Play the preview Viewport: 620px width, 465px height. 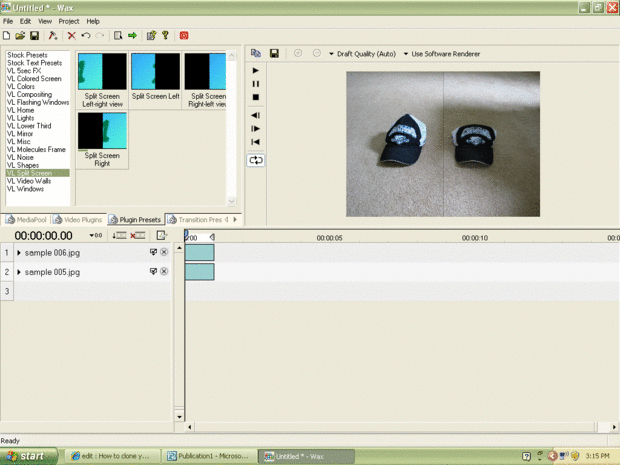point(255,70)
